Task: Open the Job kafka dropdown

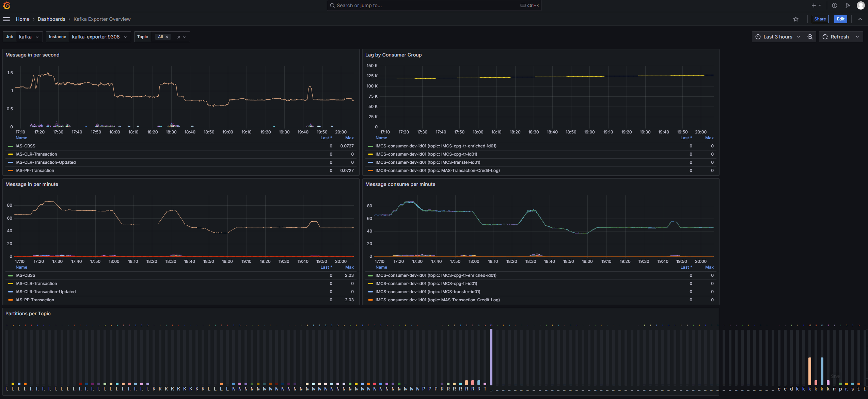Action: [x=29, y=37]
